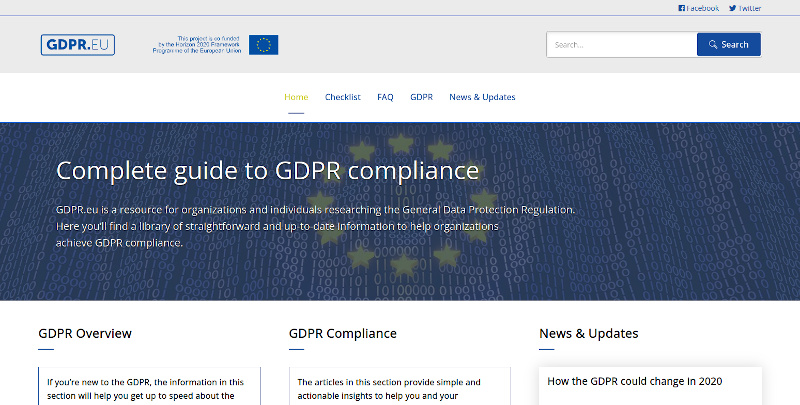The height and width of the screenshot is (405, 800).
Task: Open the GDPR menu item
Action: pos(421,97)
